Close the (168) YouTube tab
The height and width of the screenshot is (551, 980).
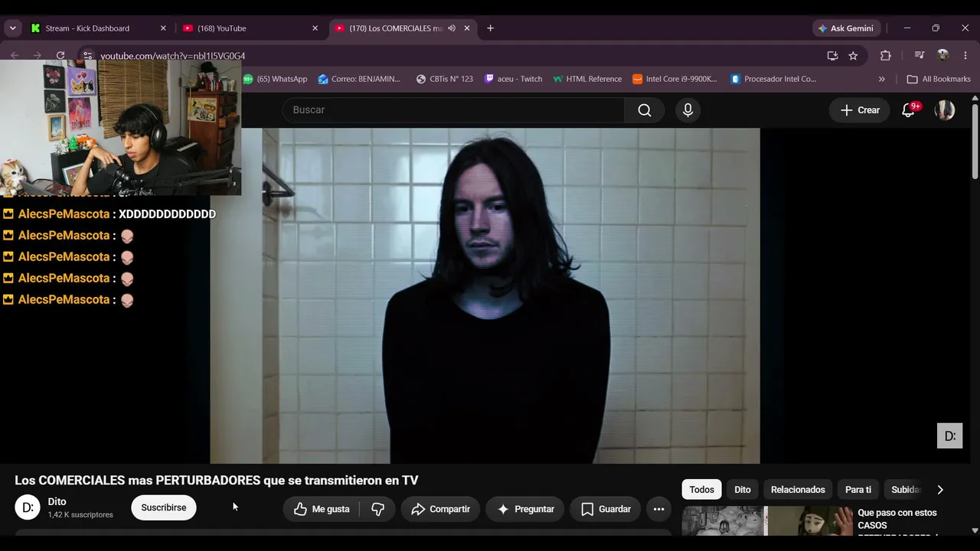[x=315, y=28]
